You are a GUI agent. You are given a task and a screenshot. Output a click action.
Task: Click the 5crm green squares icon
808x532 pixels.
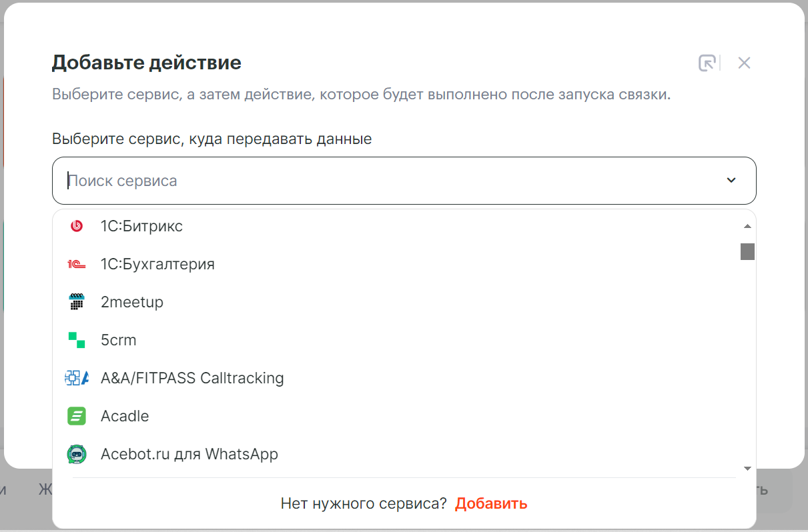(x=77, y=340)
